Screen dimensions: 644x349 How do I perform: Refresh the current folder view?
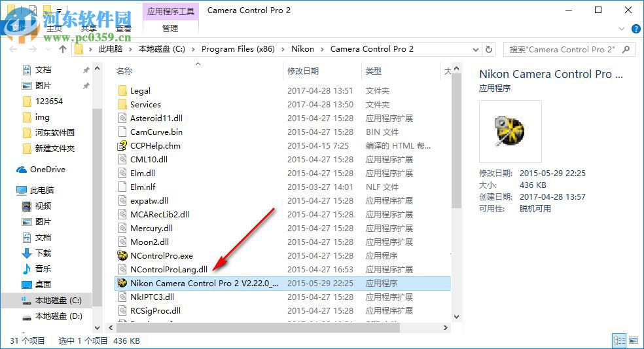click(489, 49)
